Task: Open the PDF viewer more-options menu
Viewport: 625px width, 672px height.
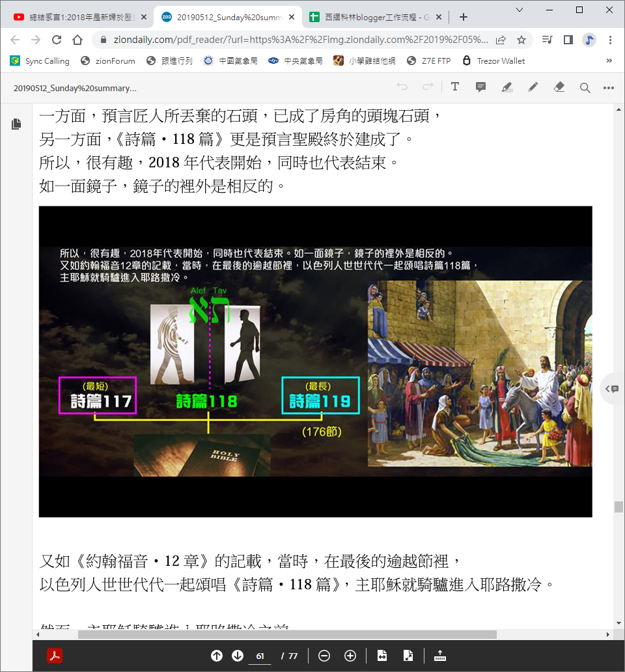Action: tap(608, 88)
